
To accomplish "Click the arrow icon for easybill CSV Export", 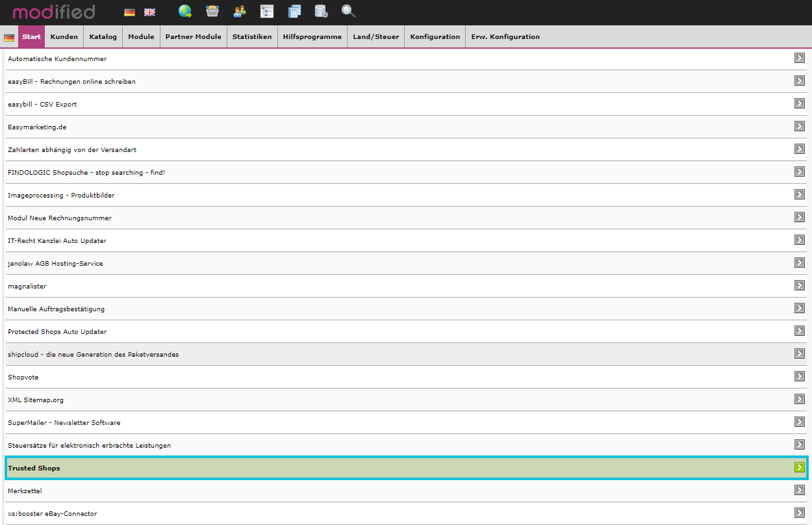I will pos(800,103).
